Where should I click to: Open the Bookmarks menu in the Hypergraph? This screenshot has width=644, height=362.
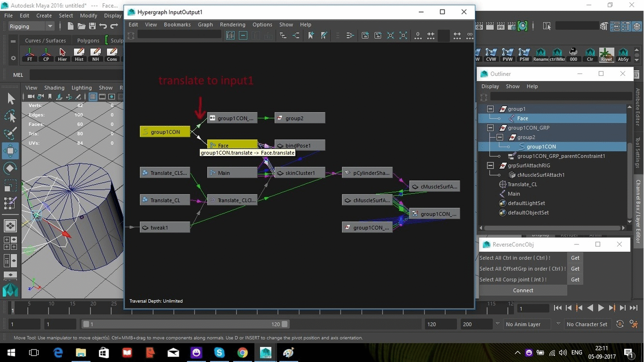click(x=177, y=24)
